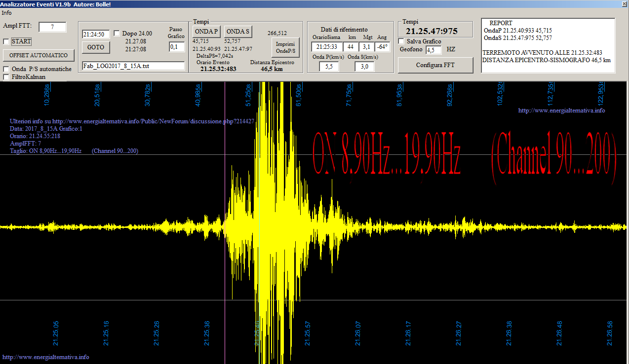Click the Fab_LOG2017_8_15A.txt filename field
The image size is (629, 364).
click(x=133, y=66)
